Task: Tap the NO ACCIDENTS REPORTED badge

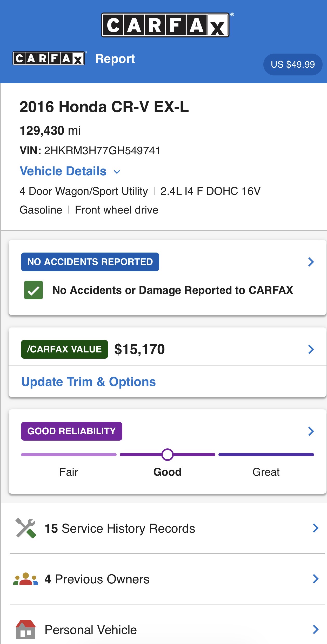Action: coord(90,262)
